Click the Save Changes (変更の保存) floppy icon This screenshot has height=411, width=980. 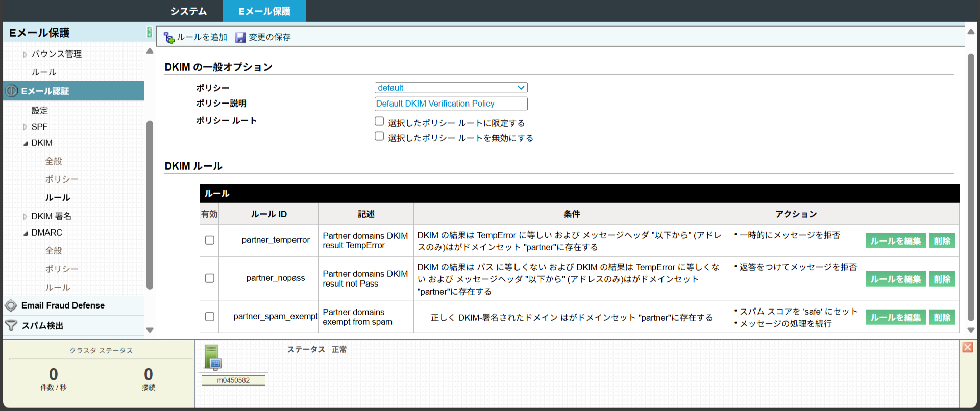tap(240, 38)
